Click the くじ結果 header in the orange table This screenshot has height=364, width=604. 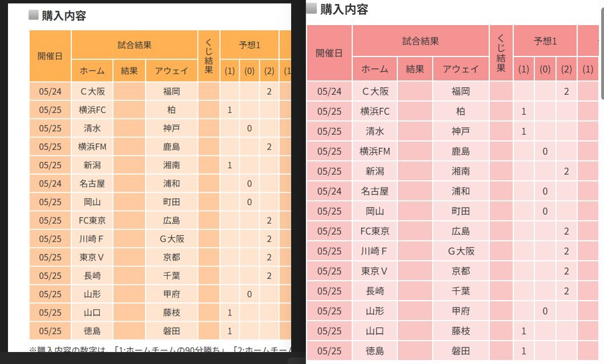click(x=209, y=56)
